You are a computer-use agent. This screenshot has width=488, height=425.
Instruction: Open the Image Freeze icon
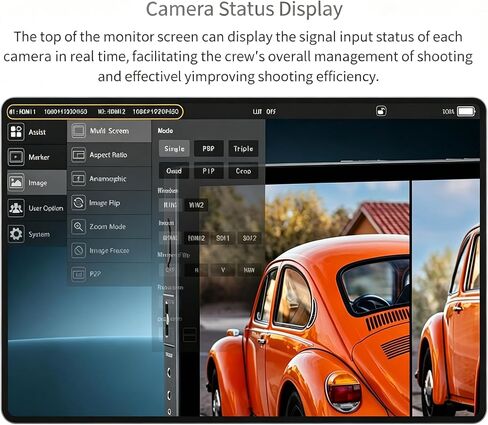tap(79, 250)
